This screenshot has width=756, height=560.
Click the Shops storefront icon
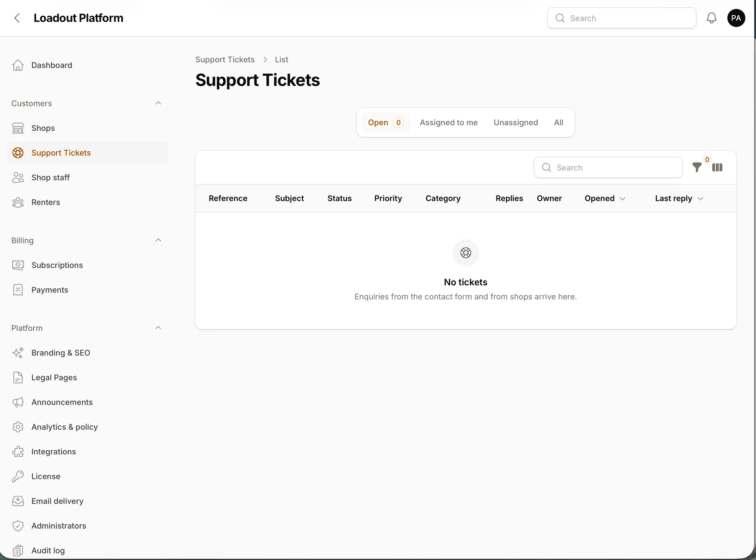pyautogui.click(x=18, y=128)
